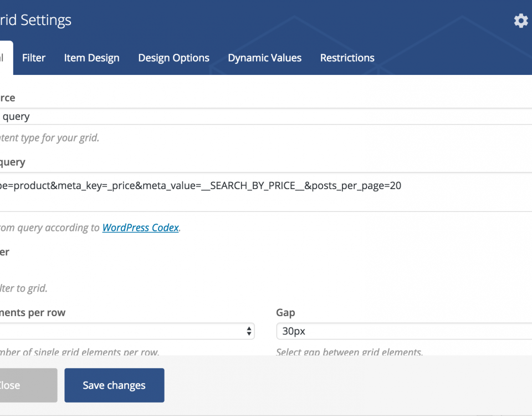Click the custom query field label
The height and width of the screenshot is (416, 532).
12,162
